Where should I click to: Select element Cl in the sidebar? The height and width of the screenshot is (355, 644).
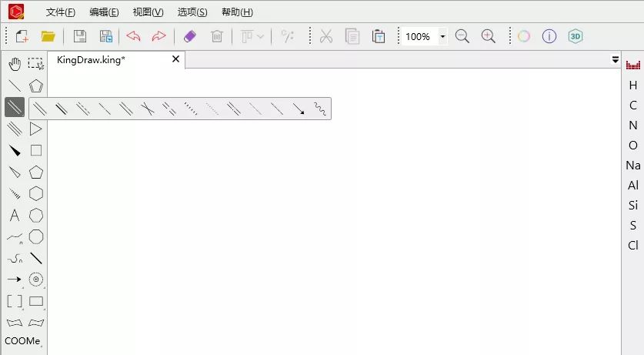coord(633,246)
